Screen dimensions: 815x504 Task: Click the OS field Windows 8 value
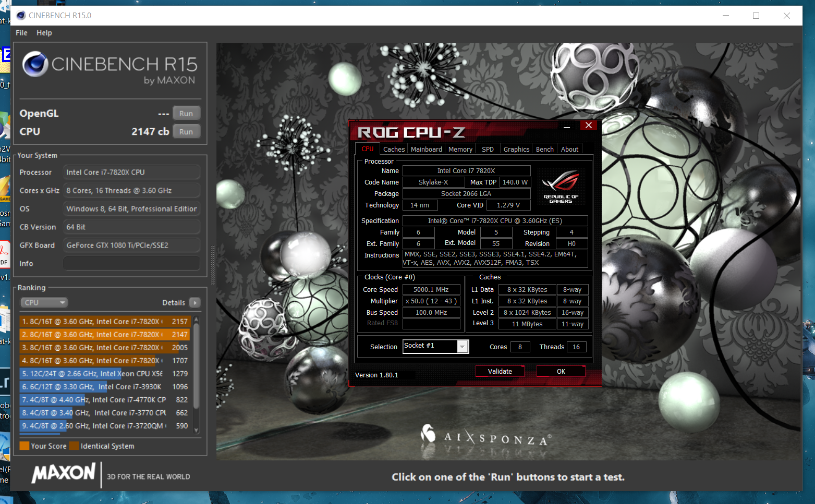(x=131, y=209)
